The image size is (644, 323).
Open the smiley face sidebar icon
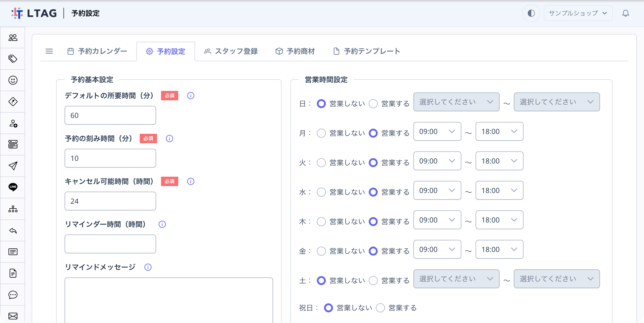pos(13,80)
